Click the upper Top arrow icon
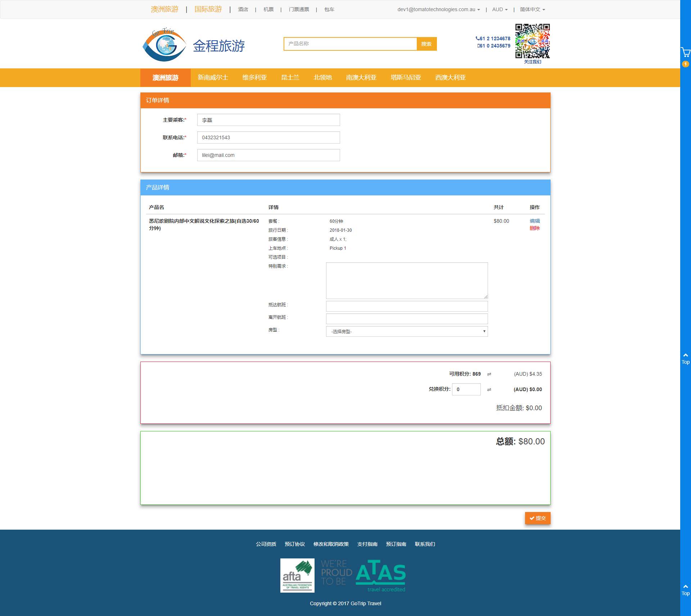Viewport: 691px width, 616px height. tap(685, 355)
